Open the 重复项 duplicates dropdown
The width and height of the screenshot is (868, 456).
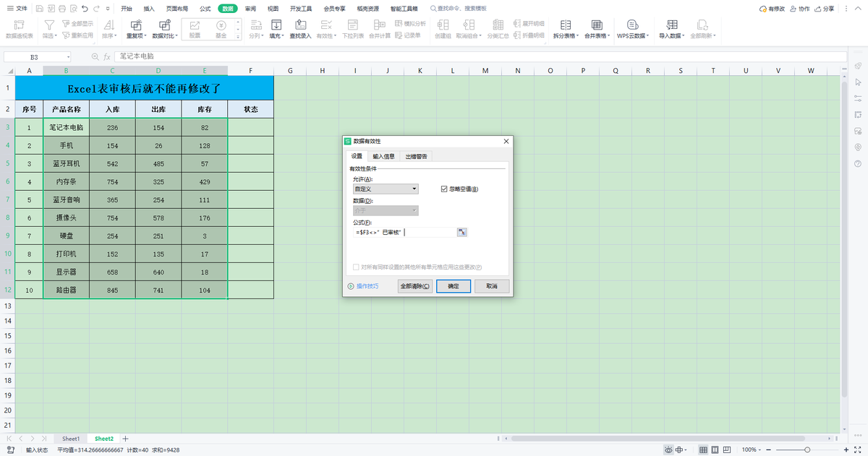point(136,29)
